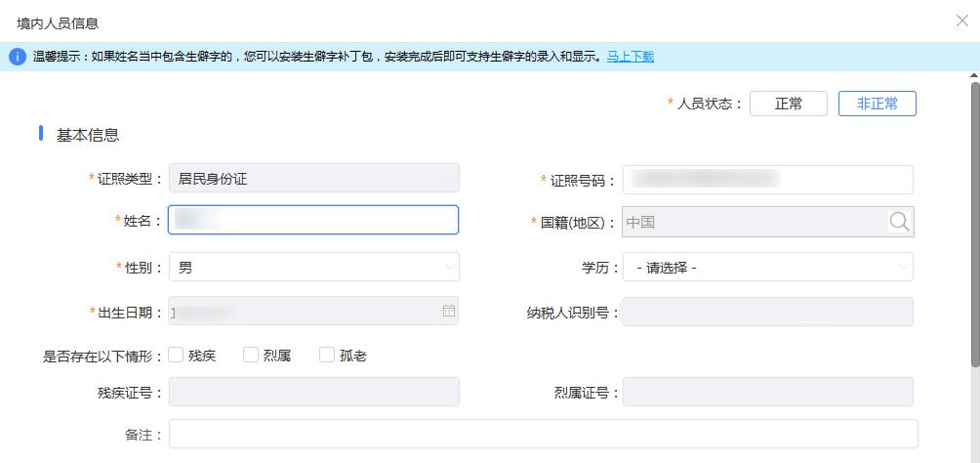Click the vertical scrollbar on the right
The image size is (980, 463).
click(x=974, y=225)
